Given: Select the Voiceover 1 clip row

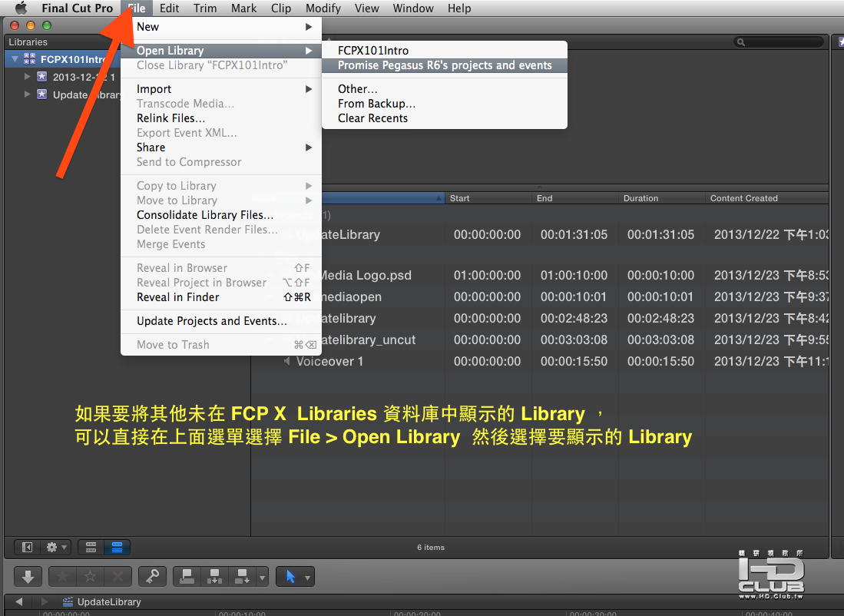Looking at the screenshot, I should pos(540,361).
